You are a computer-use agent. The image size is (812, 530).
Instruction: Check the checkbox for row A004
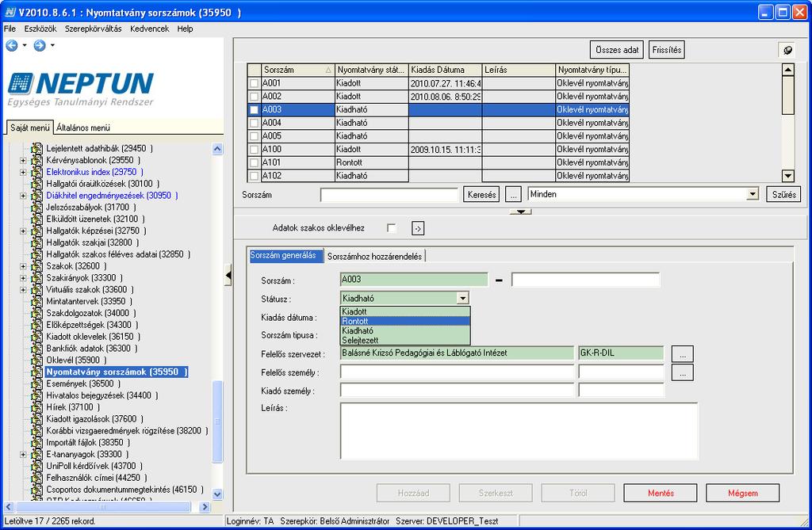pyautogui.click(x=254, y=123)
